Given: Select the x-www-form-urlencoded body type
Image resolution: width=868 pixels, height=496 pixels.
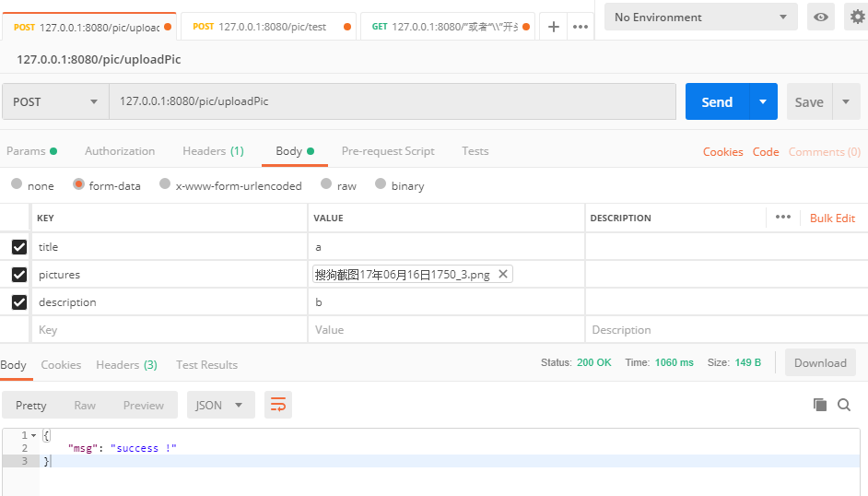Looking at the screenshot, I should 165,183.
